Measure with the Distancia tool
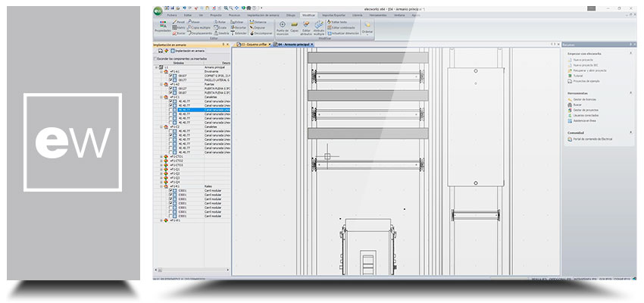 (x=258, y=22)
